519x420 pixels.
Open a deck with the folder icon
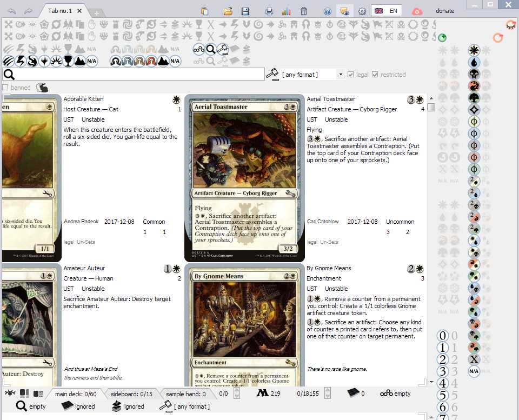[x=228, y=11]
